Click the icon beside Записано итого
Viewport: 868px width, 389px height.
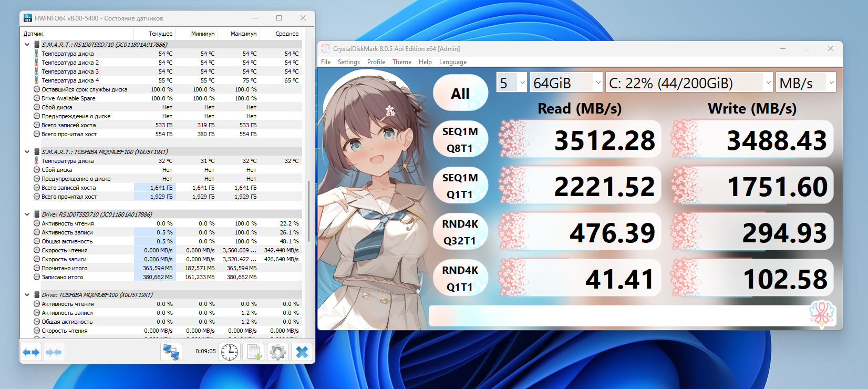point(37,277)
